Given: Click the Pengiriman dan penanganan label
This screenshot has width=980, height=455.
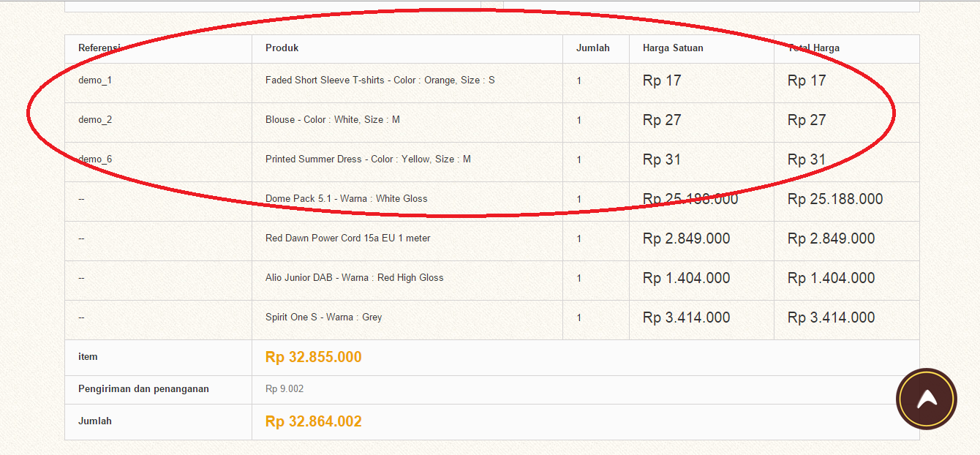Looking at the screenshot, I should point(143,389).
